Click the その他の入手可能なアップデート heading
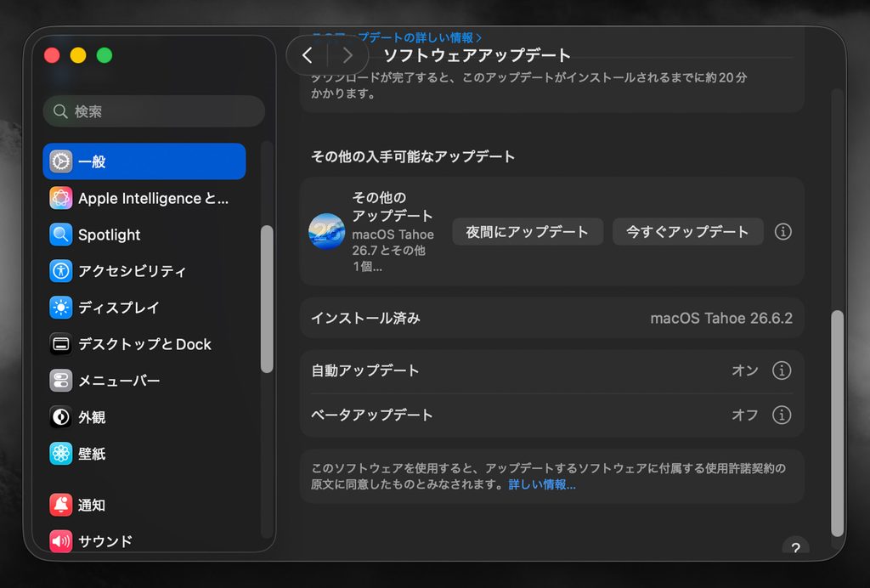The height and width of the screenshot is (588, 870). [x=413, y=156]
